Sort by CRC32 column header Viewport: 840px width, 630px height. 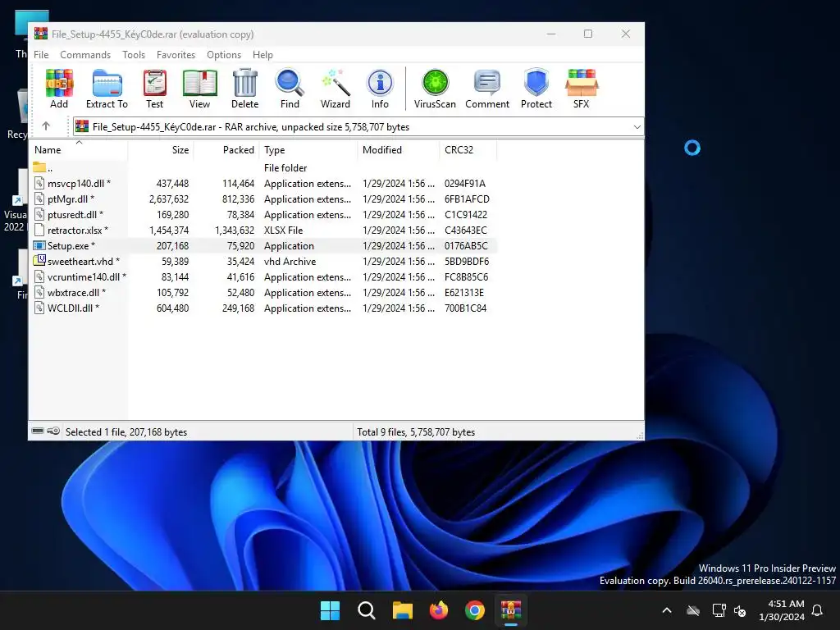tap(468, 150)
